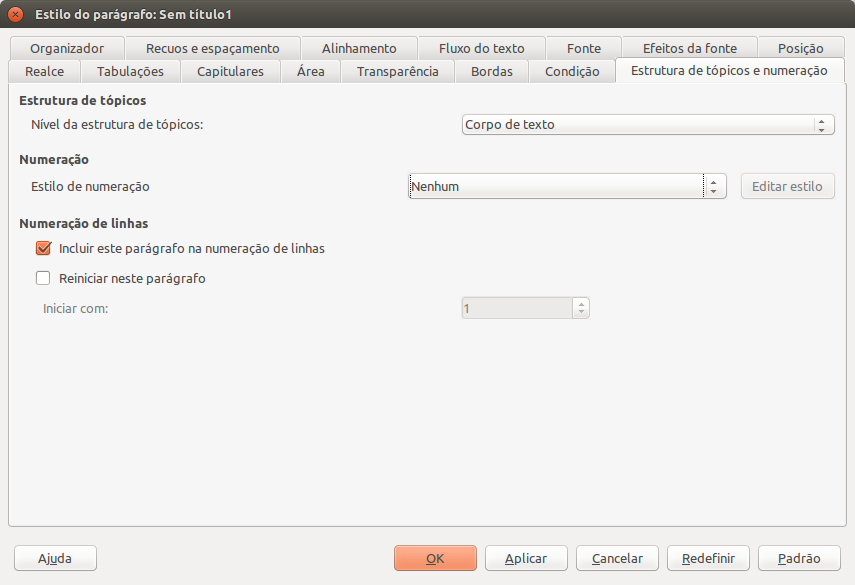Switch to the Área tab
This screenshot has height=585, width=855.
tap(311, 71)
